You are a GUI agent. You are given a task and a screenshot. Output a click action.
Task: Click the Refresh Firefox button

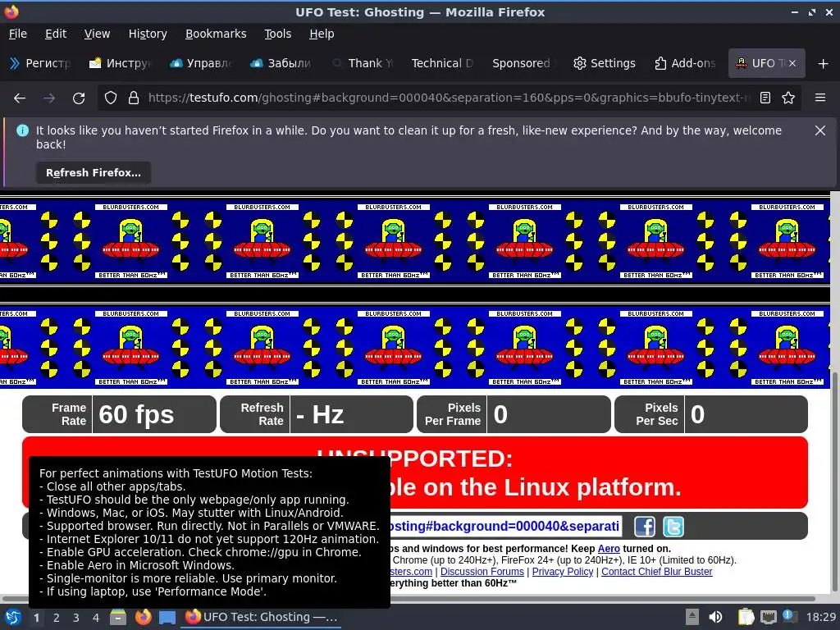pos(94,173)
